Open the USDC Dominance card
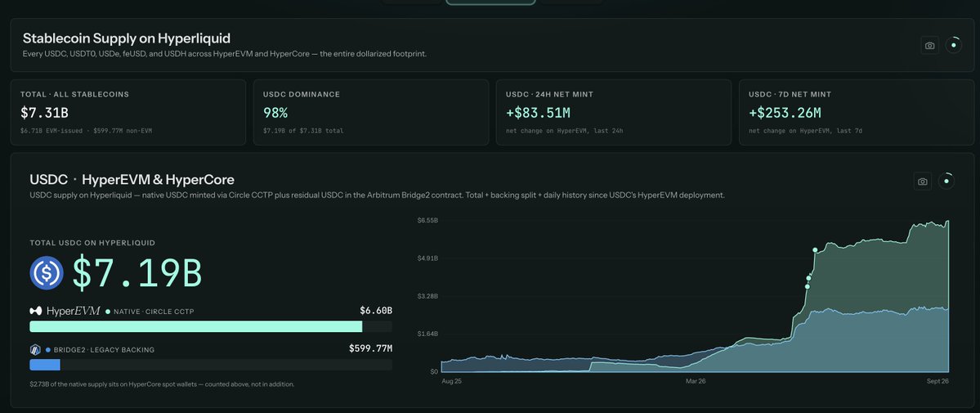This screenshot has height=413, width=980. click(371, 112)
